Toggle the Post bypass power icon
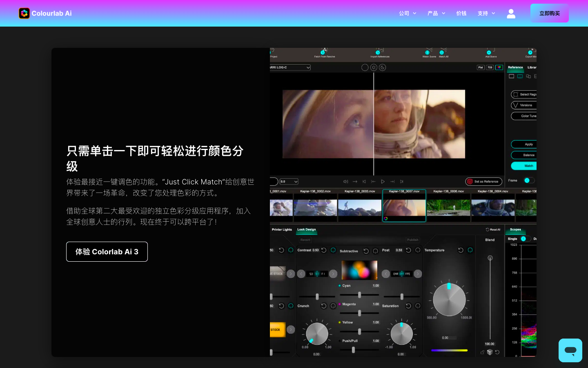Viewport: 588px width, 368px height. click(418, 250)
